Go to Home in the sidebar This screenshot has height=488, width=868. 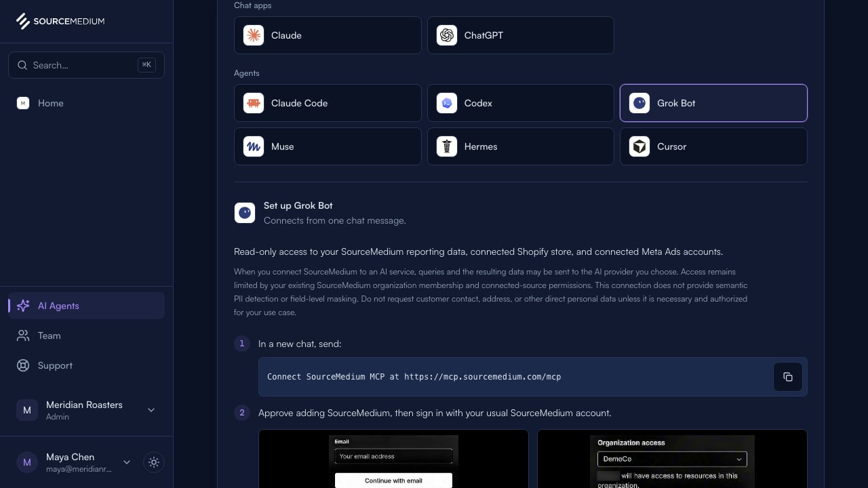[86, 103]
